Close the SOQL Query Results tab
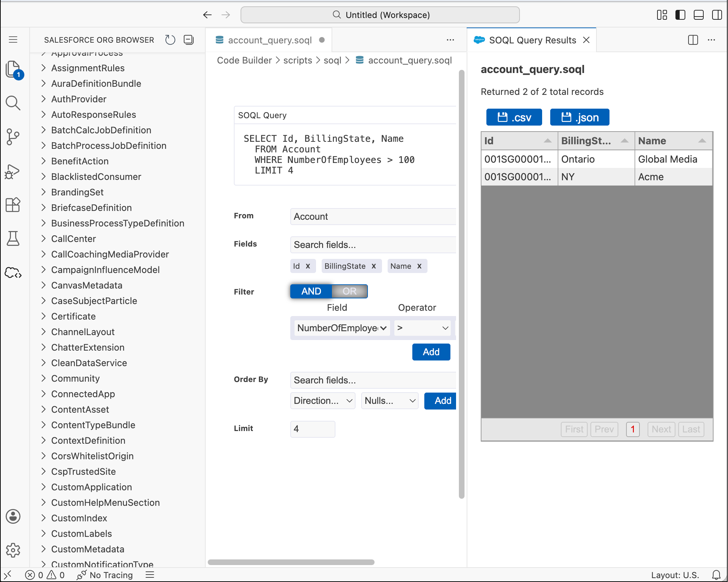The width and height of the screenshot is (728, 582). pyautogui.click(x=586, y=40)
